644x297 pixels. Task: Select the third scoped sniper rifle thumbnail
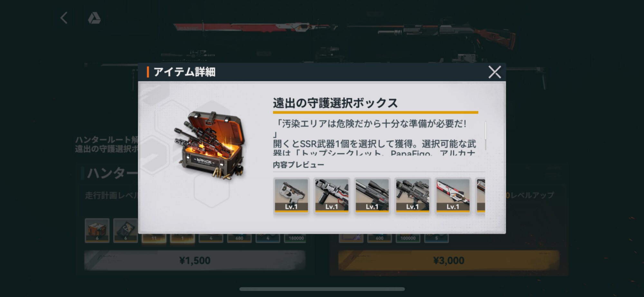(x=372, y=195)
